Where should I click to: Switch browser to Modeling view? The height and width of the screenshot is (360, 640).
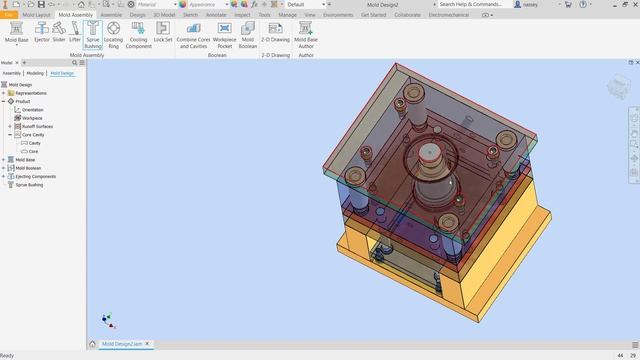pos(35,73)
